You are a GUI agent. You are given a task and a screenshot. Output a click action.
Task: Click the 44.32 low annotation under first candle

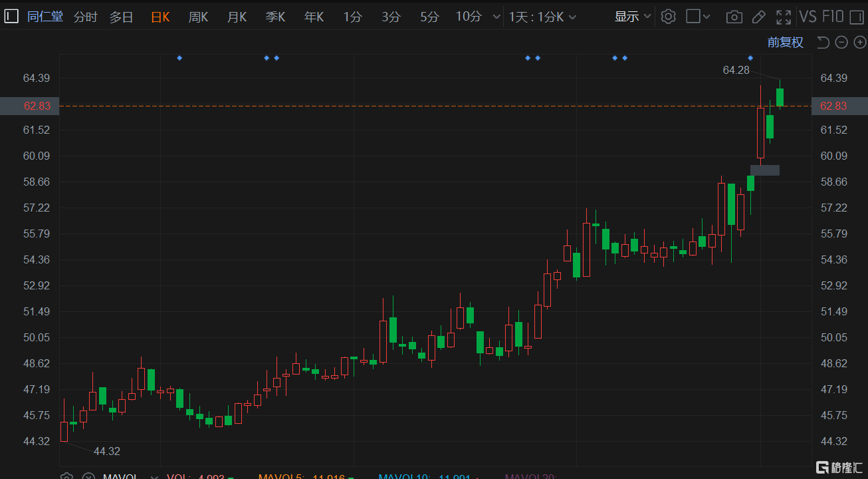pos(107,451)
